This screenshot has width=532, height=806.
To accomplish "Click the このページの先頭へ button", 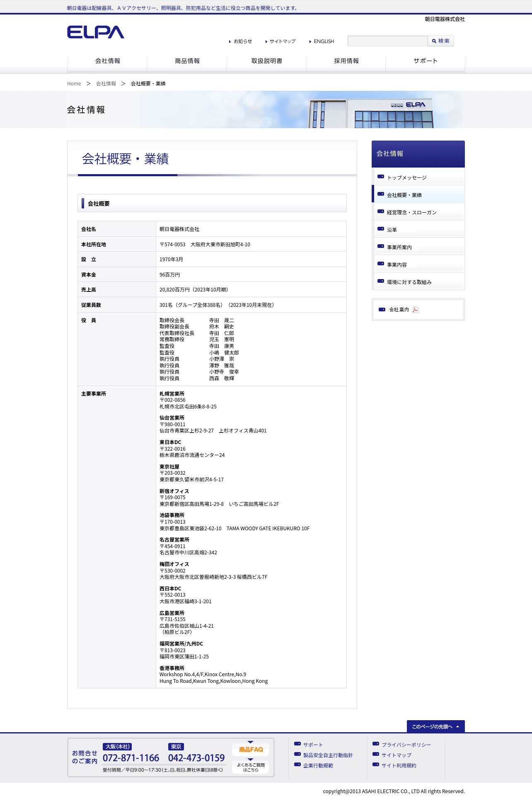I will coord(436,726).
